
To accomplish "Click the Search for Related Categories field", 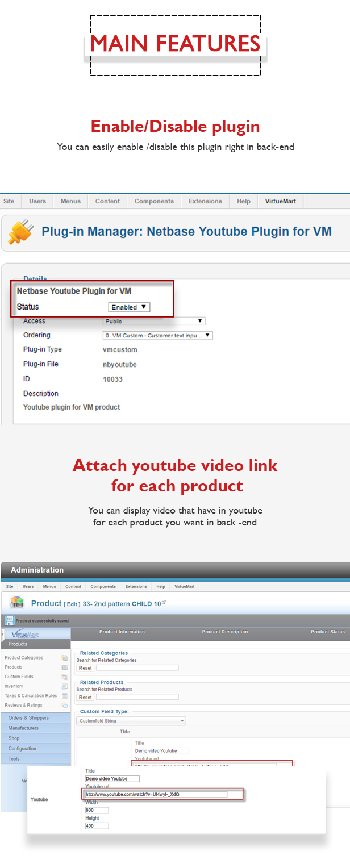I will coord(137,668).
